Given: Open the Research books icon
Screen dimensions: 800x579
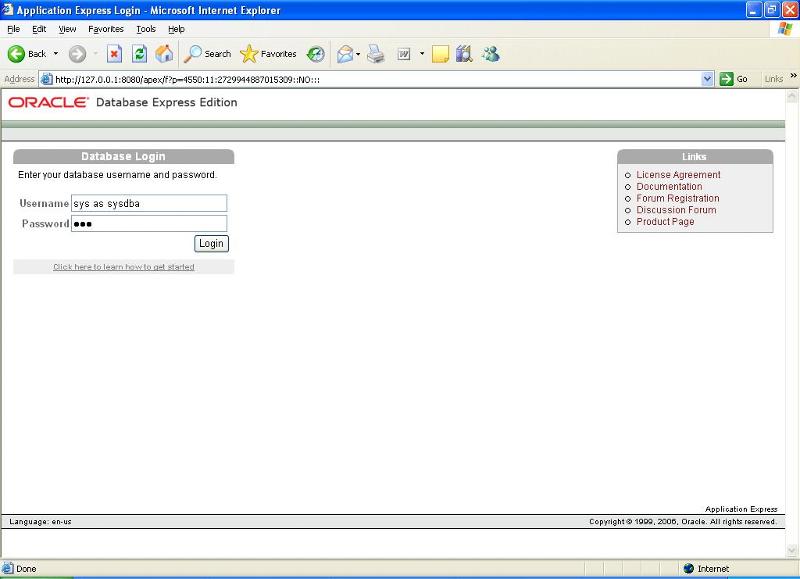Looking at the screenshot, I should 464,54.
